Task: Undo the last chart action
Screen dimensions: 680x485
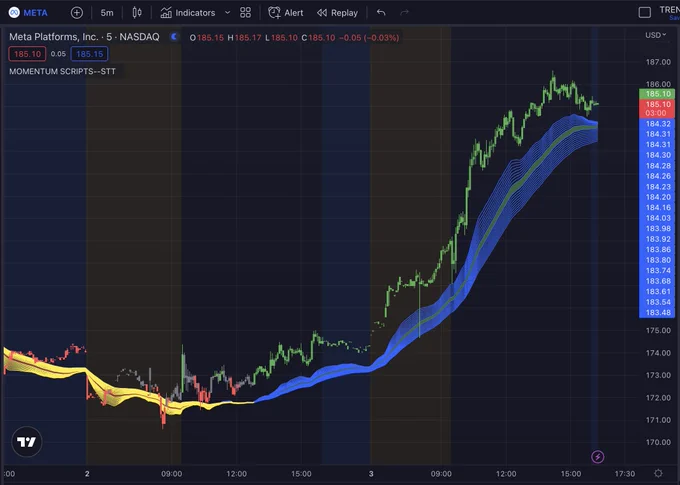Action: pos(381,13)
